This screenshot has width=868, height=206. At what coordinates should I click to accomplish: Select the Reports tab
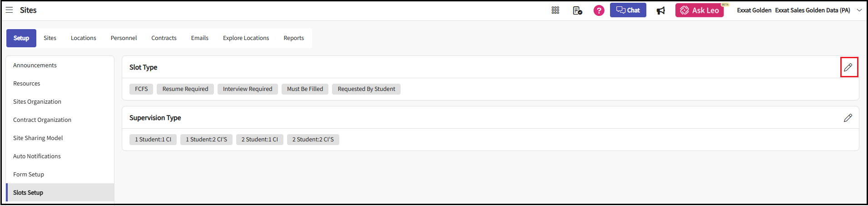click(293, 38)
